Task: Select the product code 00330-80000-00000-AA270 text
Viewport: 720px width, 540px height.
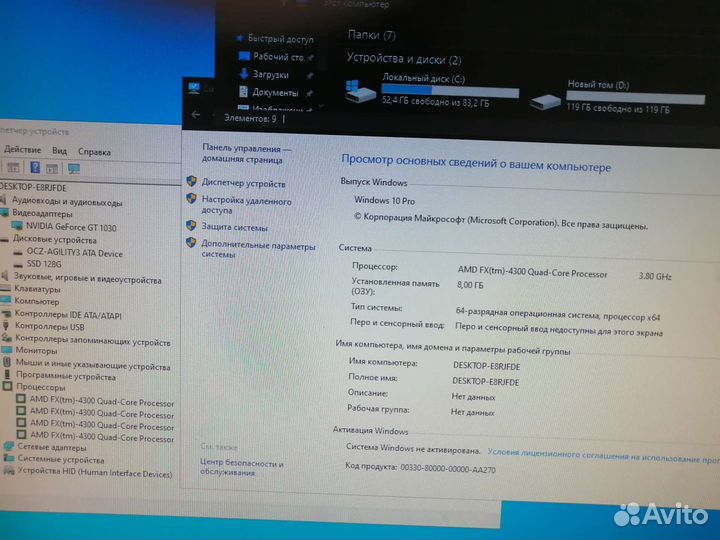Action: click(x=448, y=469)
